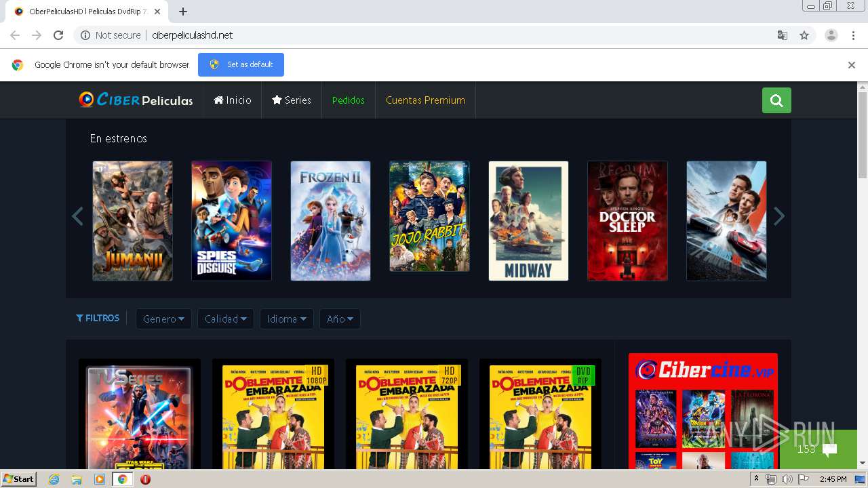The height and width of the screenshot is (488, 868).
Task: Show hidden system tray icons
Action: point(756,479)
